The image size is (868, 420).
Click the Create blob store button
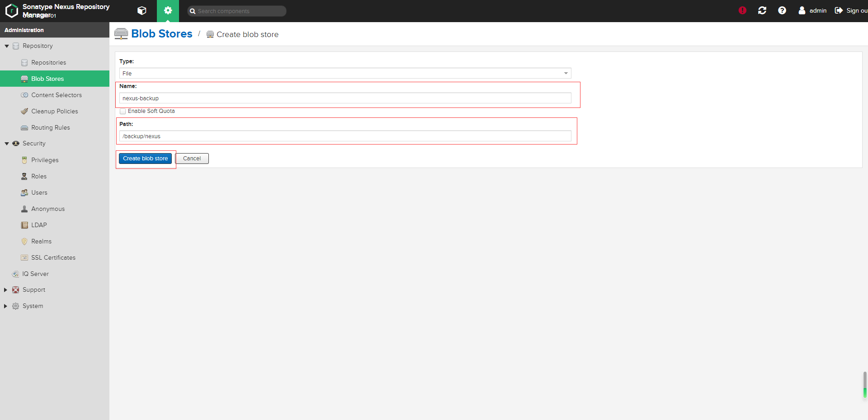pos(145,159)
